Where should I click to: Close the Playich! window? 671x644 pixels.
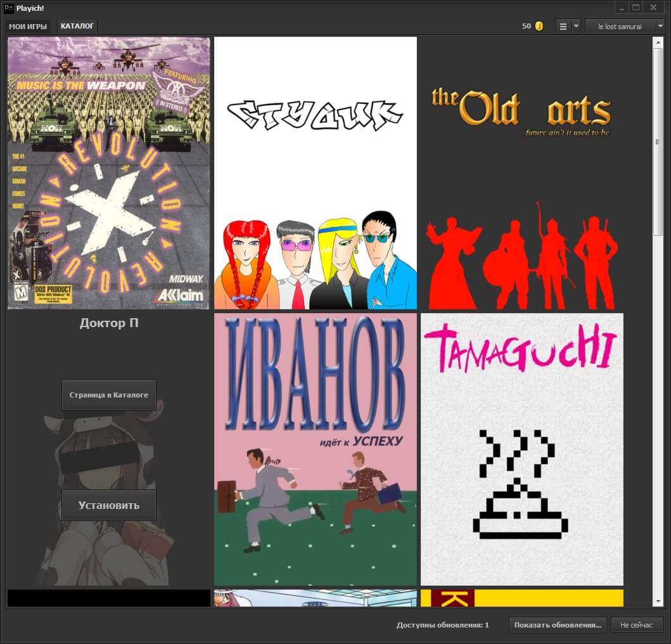653,8
